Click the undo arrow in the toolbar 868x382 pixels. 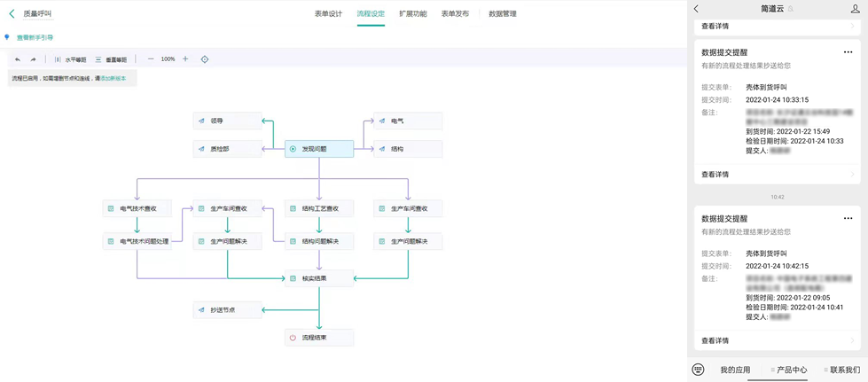[18, 59]
